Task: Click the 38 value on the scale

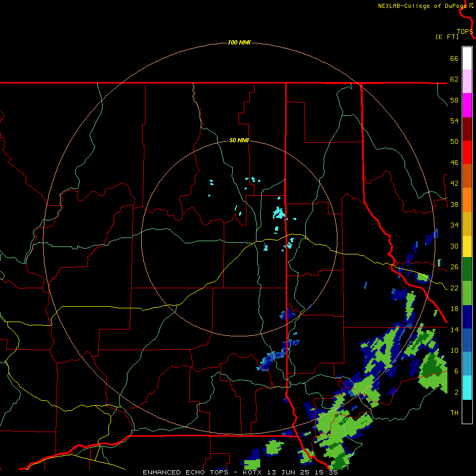Action: point(454,204)
